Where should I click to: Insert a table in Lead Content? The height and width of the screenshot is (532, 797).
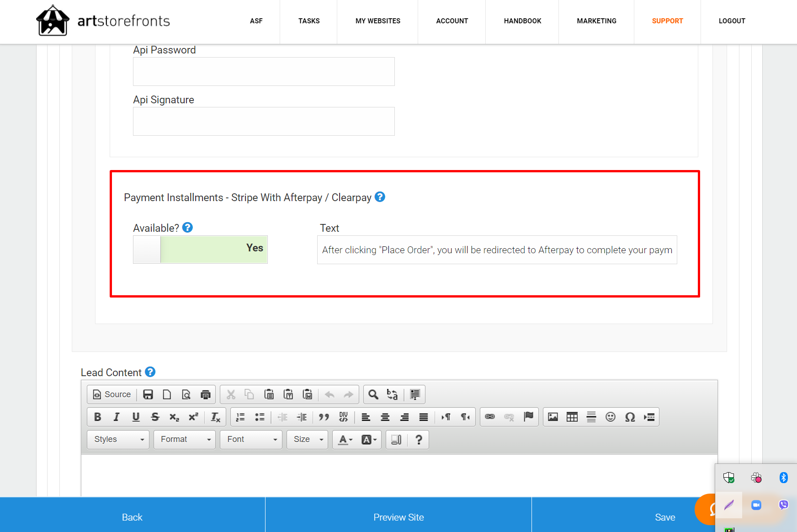(x=572, y=417)
